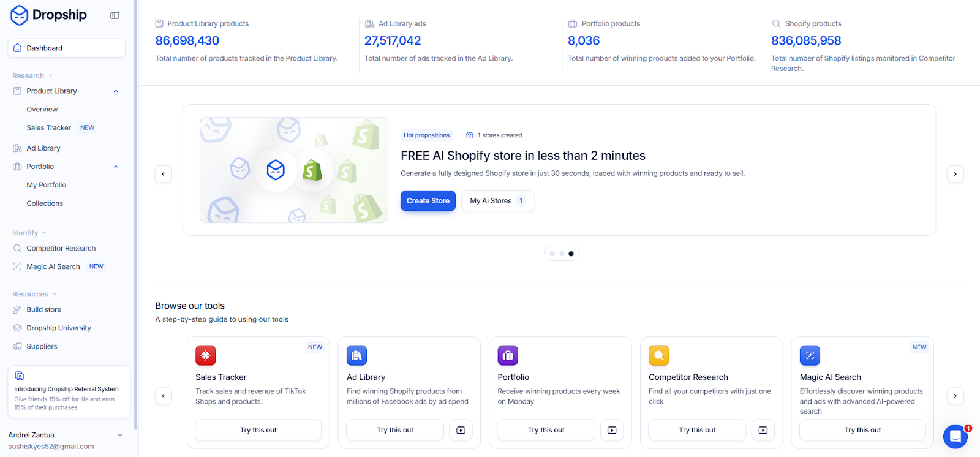This screenshot has height=457, width=980.
Task: Click the Shopify store banner image
Action: coord(294,170)
